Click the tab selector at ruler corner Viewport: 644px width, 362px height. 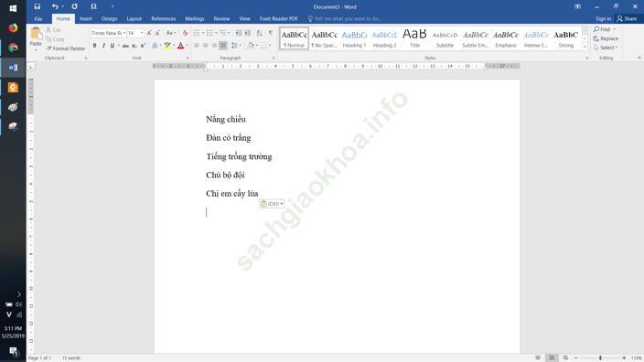pos(31,67)
